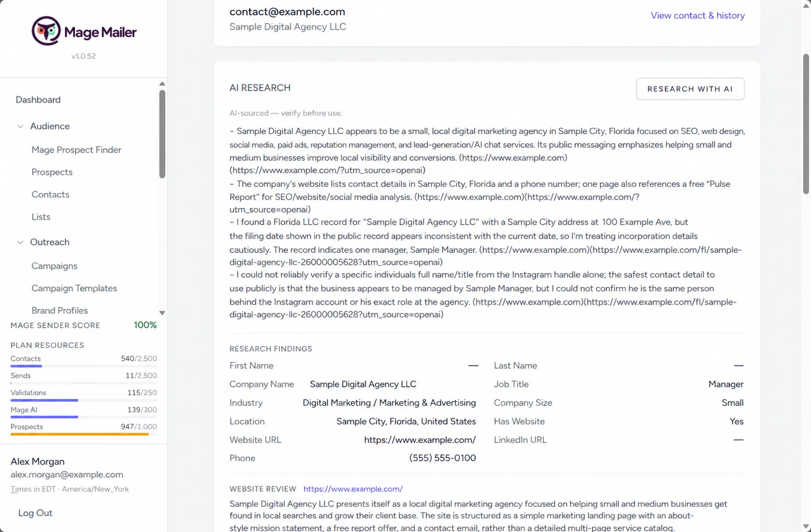Image resolution: width=811 pixels, height=532 pixels.
Task: Click the Website URL value https://www.example.com/
Action: click(x=420, y=440)
